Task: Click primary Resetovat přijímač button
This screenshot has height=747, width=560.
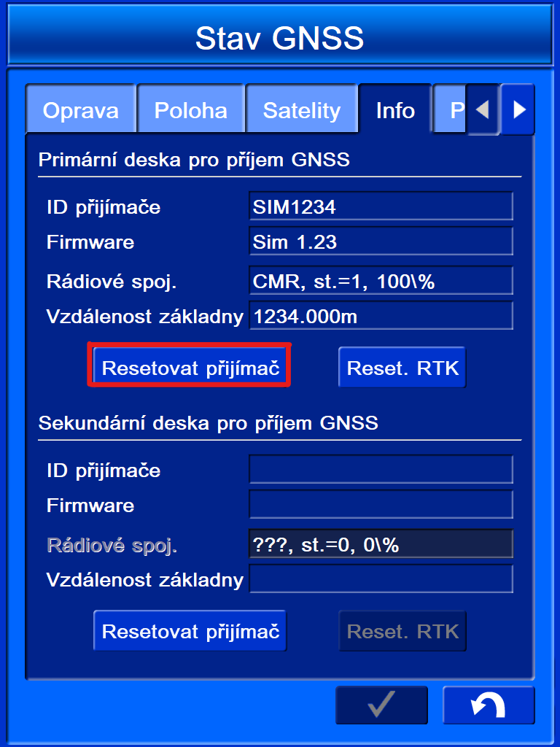Action: point(190,368)
